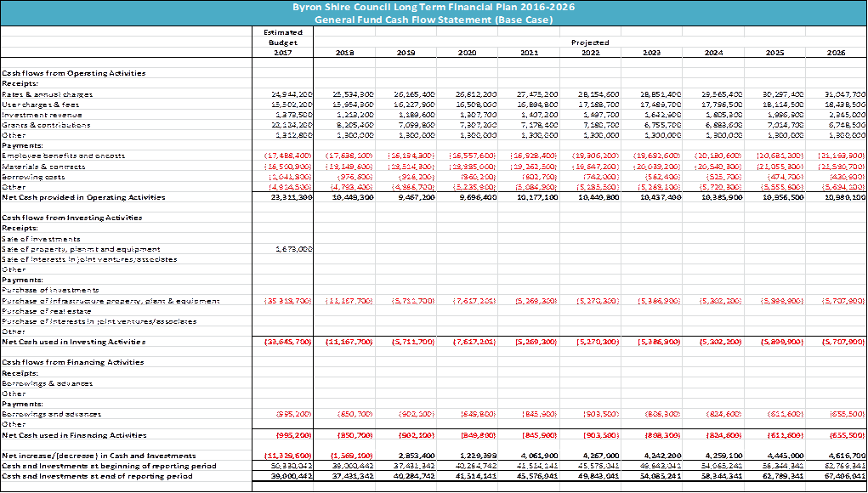Image resolution: width=868 pixels, height=493 pixels.
Task: Select the 'Purchase of investments' row label
Action: (51, 291)
